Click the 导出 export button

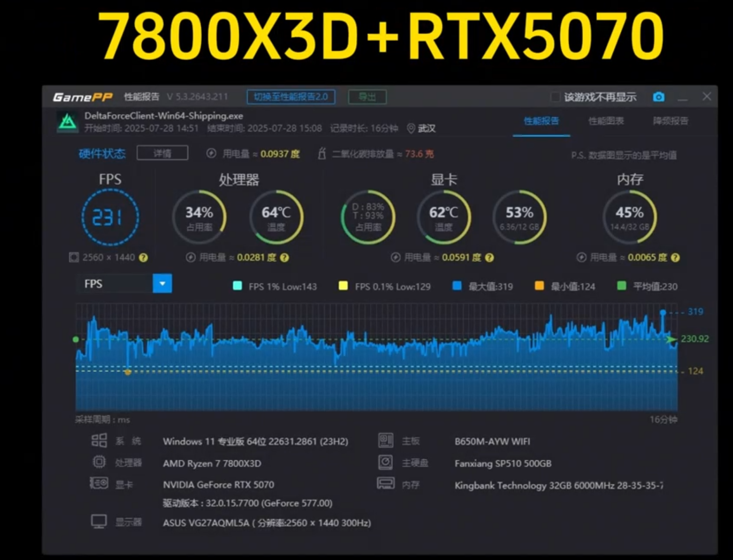coord(367,97)
